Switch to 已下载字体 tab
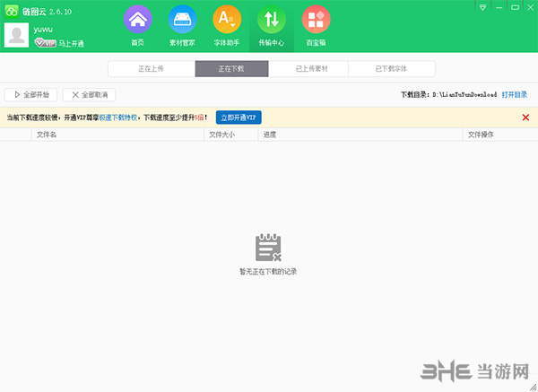The image size is (538, 392). (x=392, y=69)
